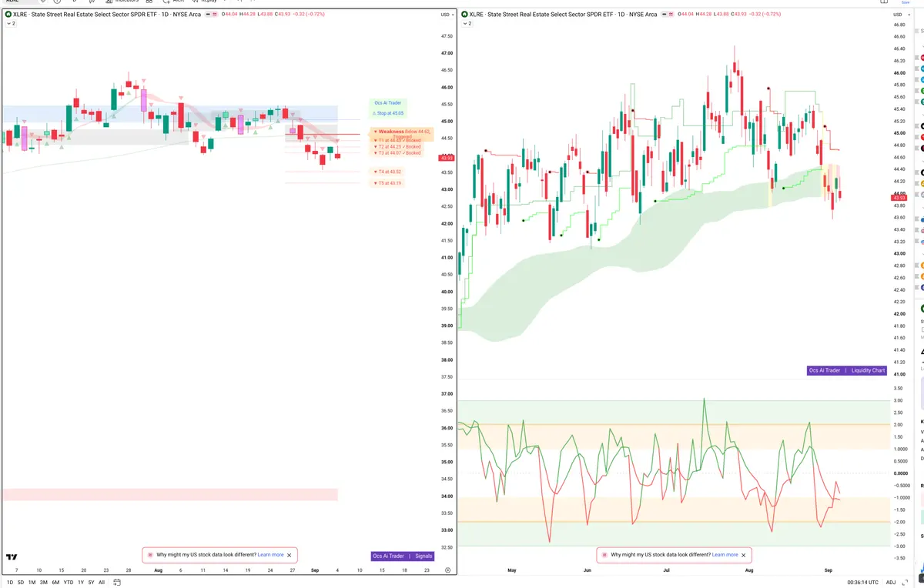Click the XLRE logo in right chart legend
Viewport: 924px width, 588px height.
click(x=464, y=15)
